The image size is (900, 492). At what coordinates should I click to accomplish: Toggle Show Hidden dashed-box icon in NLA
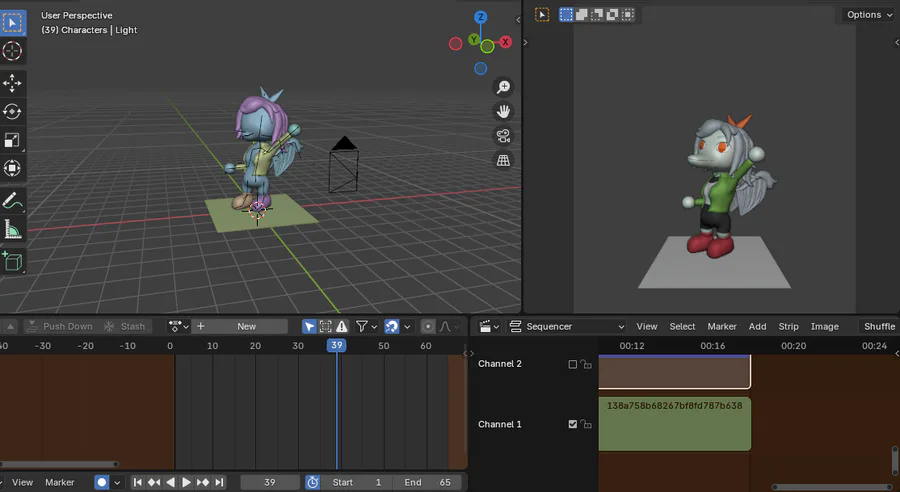pyautogui.click(x=325, y=327)
